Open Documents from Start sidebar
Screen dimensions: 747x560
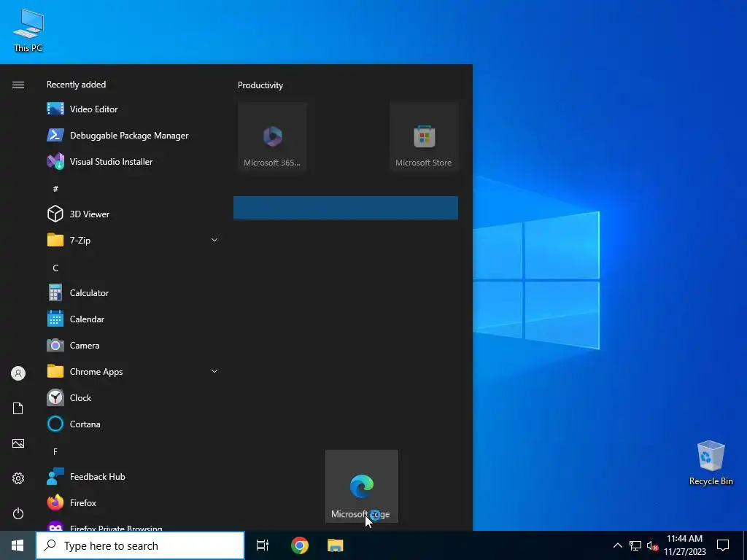tap(18, 408)
